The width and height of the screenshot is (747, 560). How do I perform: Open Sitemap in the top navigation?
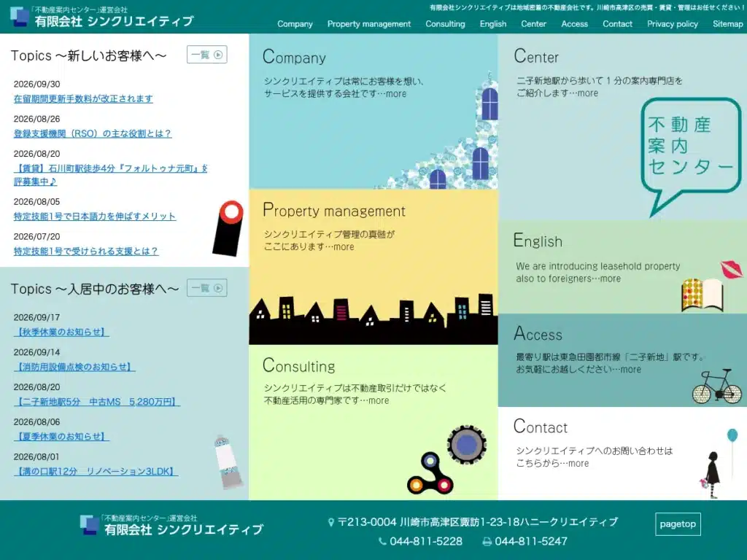[727, 24]
